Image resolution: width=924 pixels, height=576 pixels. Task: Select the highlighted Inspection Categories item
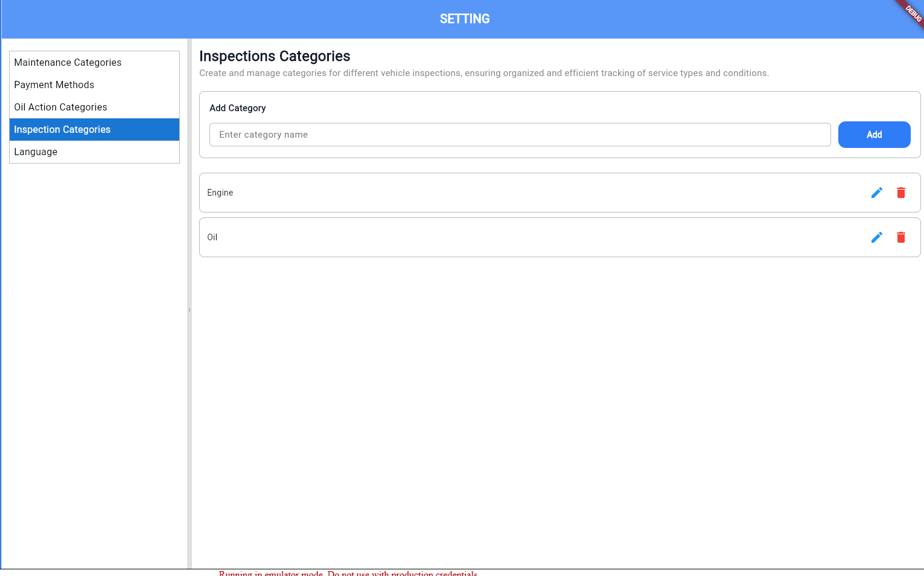pyautogui.click(x=62, y=130)
